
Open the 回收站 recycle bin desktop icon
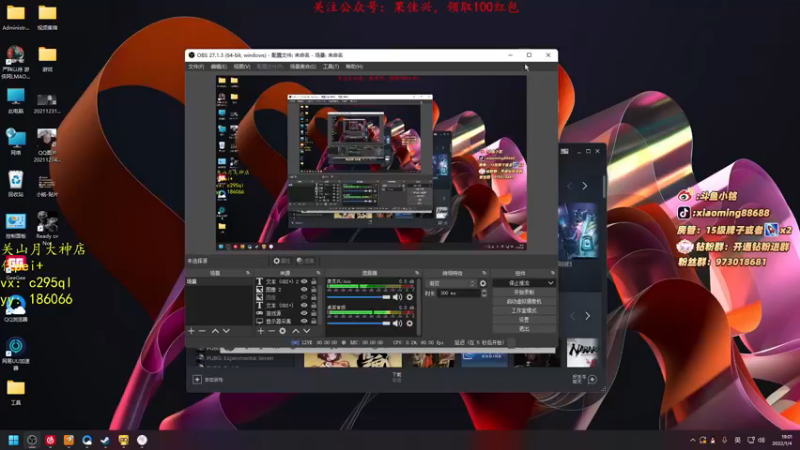click(x=16, y=184)
